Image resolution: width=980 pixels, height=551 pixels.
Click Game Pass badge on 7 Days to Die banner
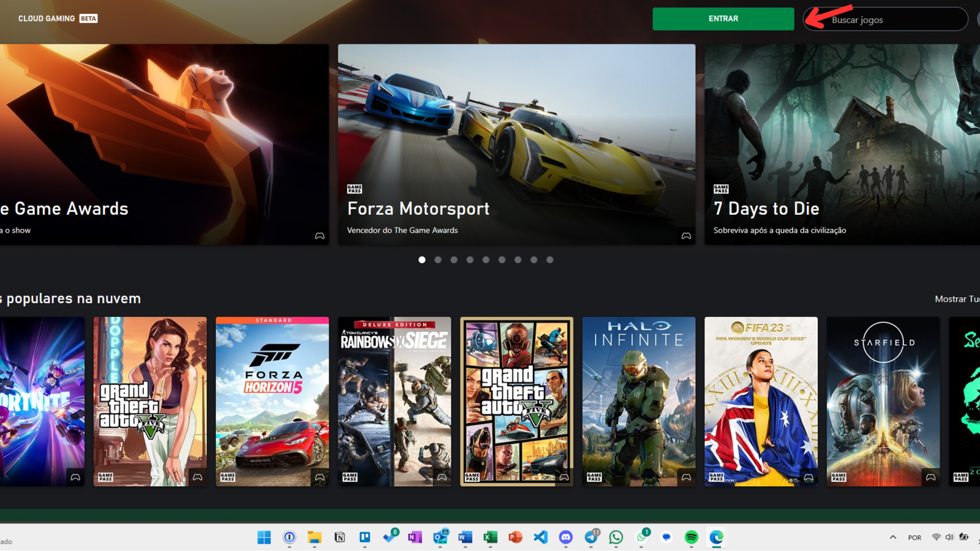tap(721, 189)
